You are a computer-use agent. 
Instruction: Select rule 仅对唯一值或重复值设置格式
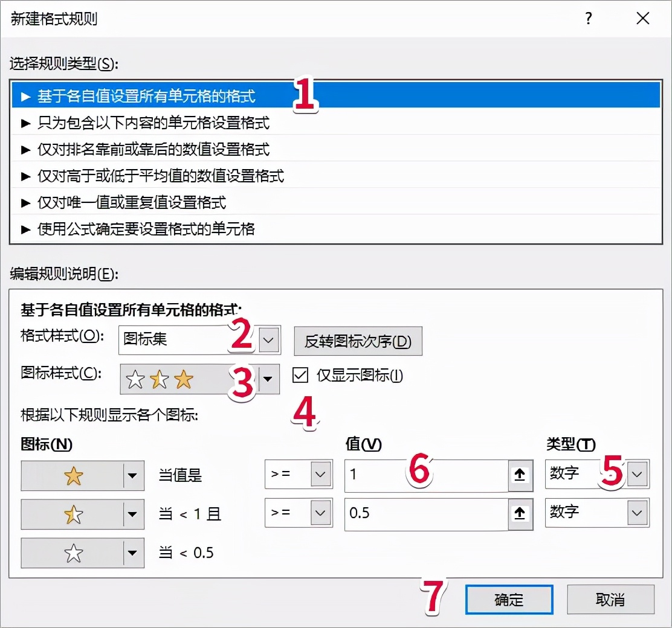point(335,202)
